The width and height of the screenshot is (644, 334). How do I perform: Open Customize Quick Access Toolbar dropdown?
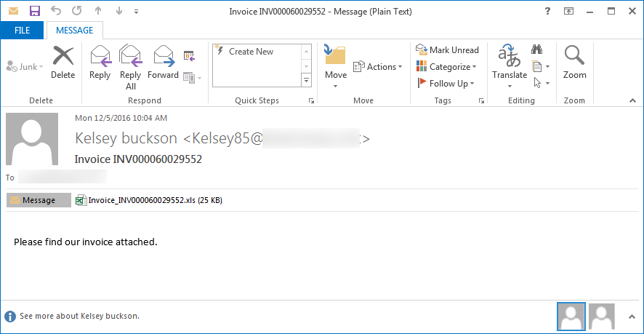tap(137, 12)
